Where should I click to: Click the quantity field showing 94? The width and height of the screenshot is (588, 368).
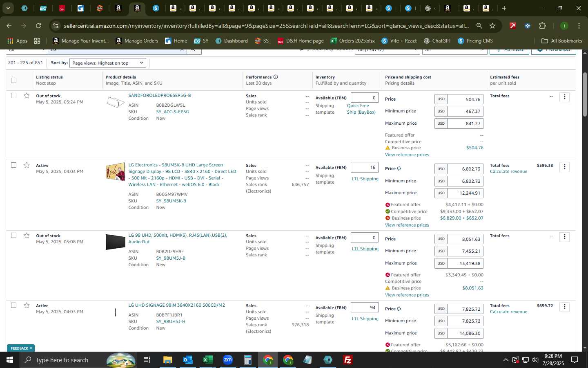[365, 307]
